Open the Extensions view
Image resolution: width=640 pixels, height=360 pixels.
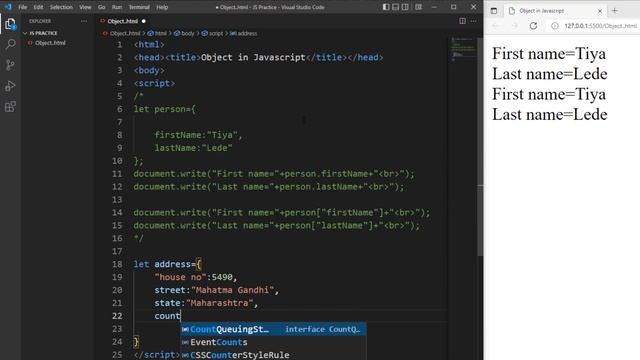tap(10, 107)
